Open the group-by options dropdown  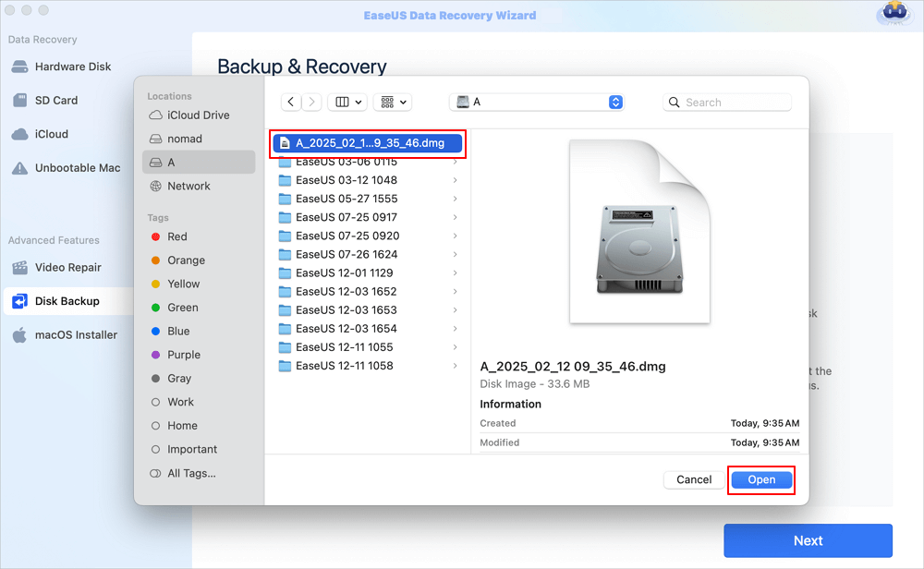pos(393,102)
